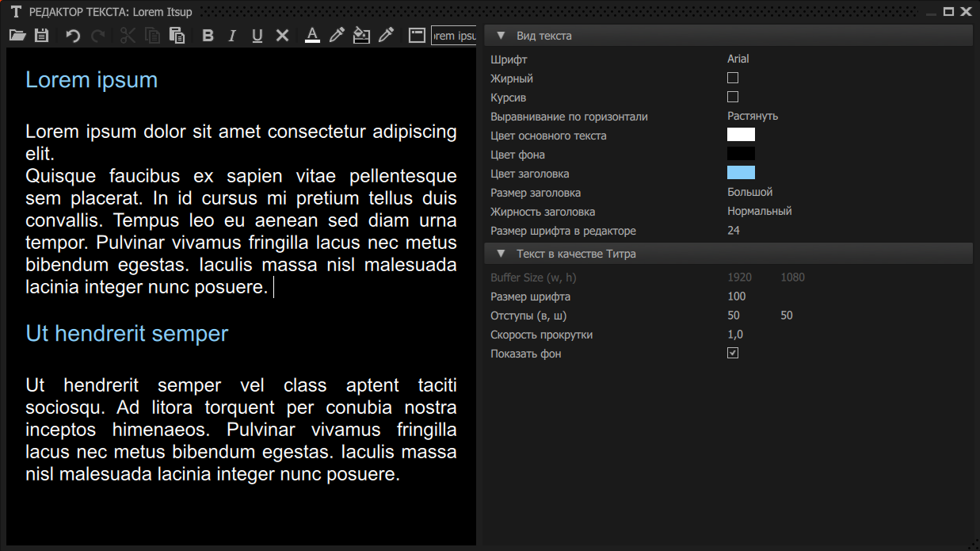Disable Показать фон option

733,353
